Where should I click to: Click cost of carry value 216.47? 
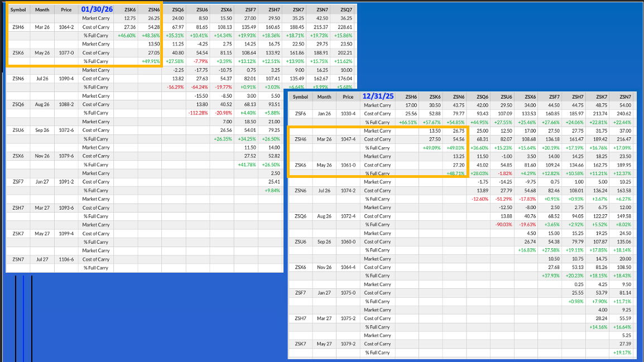coord(624,139)
